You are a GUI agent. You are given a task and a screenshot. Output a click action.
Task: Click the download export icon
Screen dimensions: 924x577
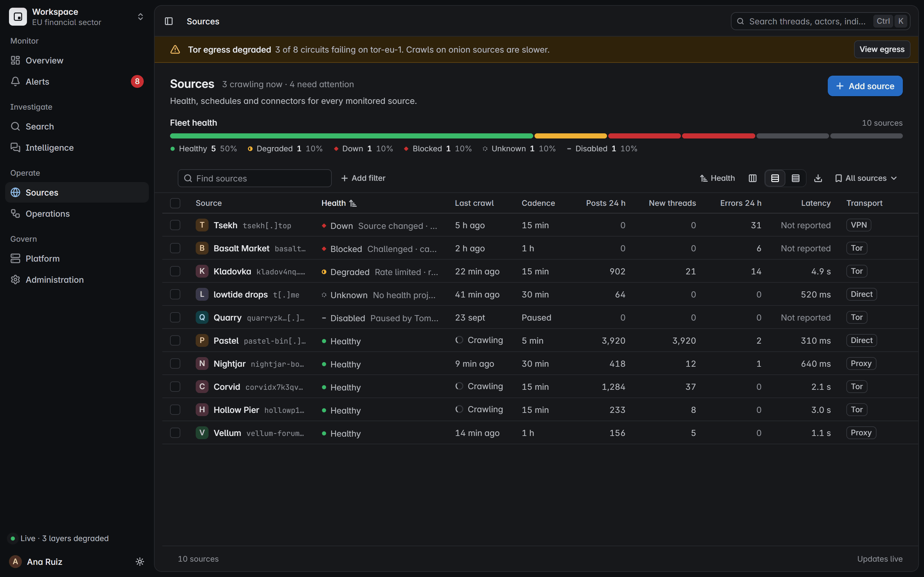point(818,178)
